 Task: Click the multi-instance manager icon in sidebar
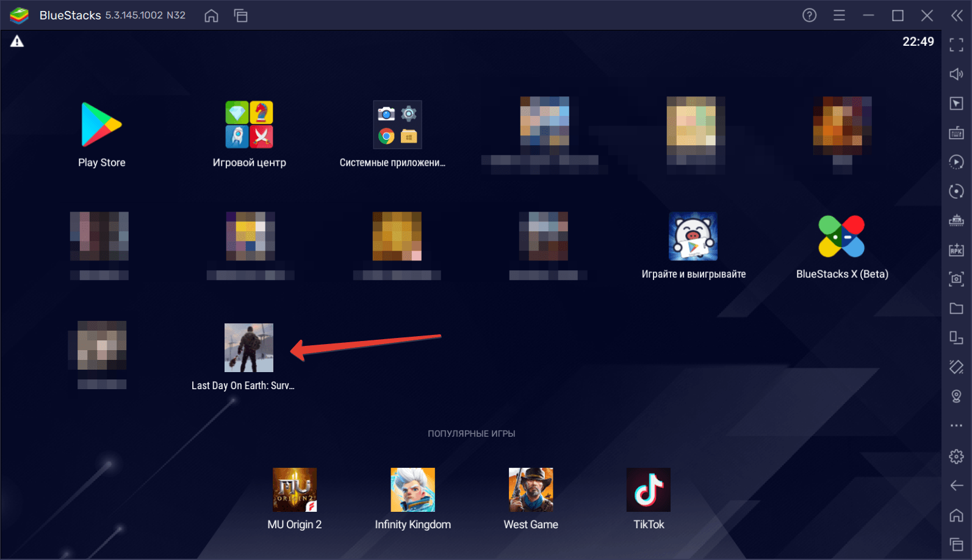(x=957, y=338)
